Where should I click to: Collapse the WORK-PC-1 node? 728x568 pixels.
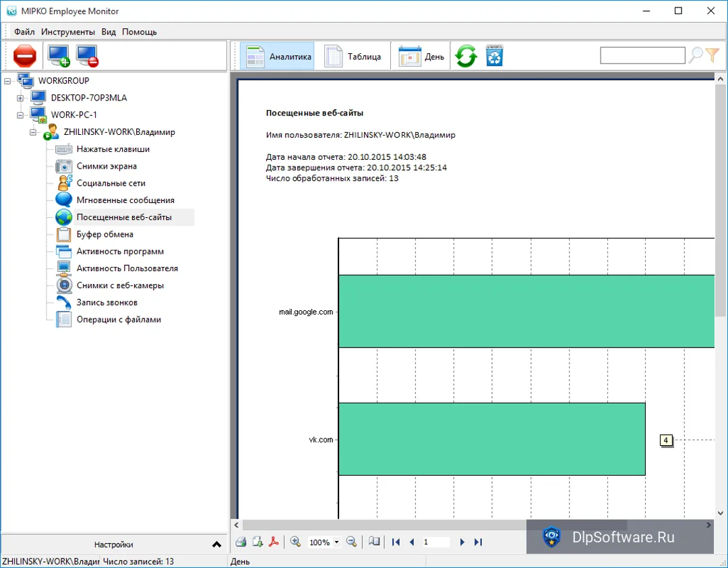pos(20,115)
